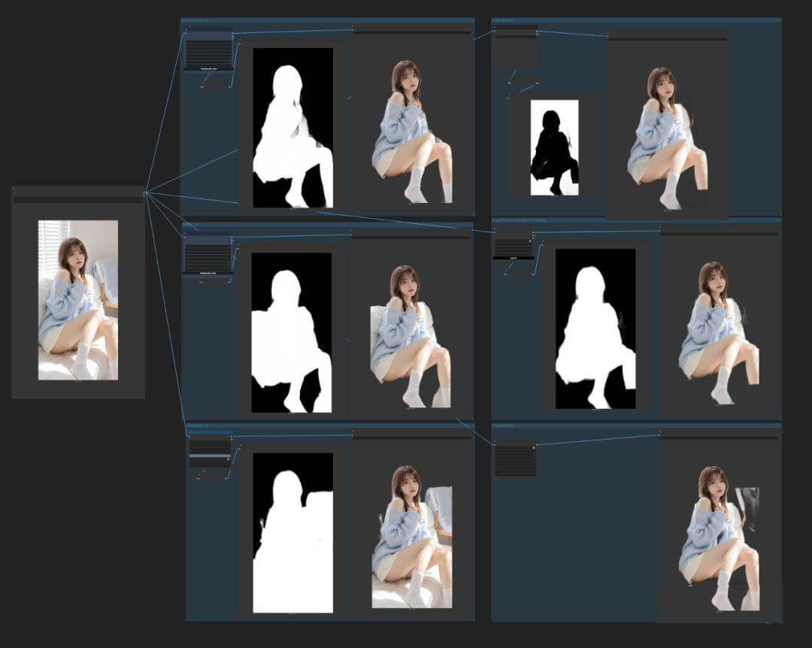Click the middle-left cutout with white pillow behind the girl
This screenshot has width=812, height=648.
click(x=411, y=337)
